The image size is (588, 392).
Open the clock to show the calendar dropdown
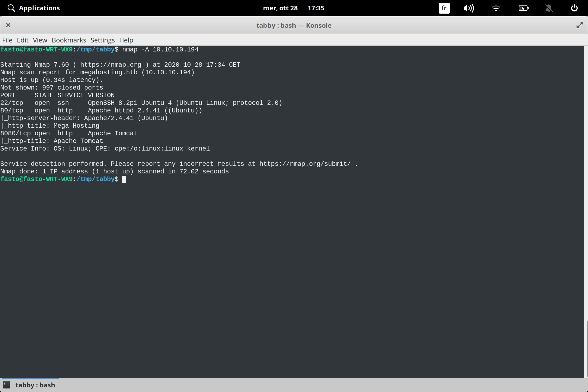pos(316,8)
